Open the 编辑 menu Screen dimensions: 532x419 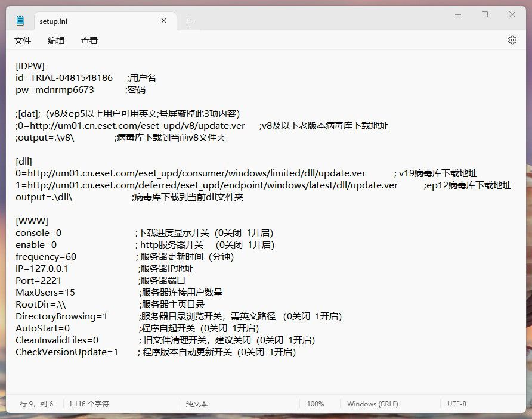(56, 41)
